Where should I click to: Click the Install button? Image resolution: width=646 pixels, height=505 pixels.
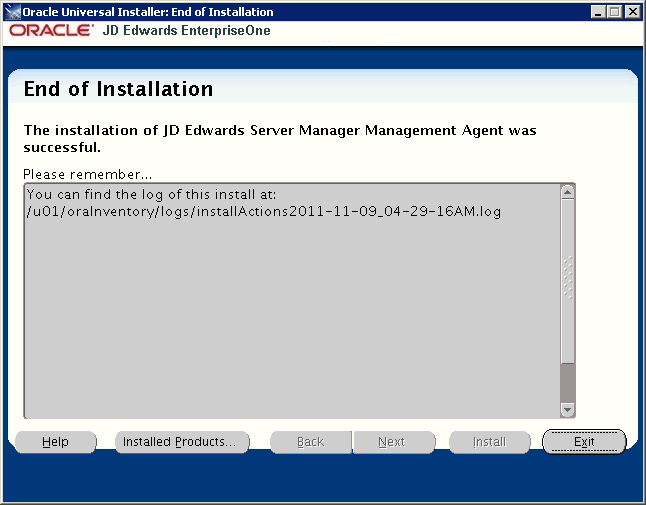(489, 442)
